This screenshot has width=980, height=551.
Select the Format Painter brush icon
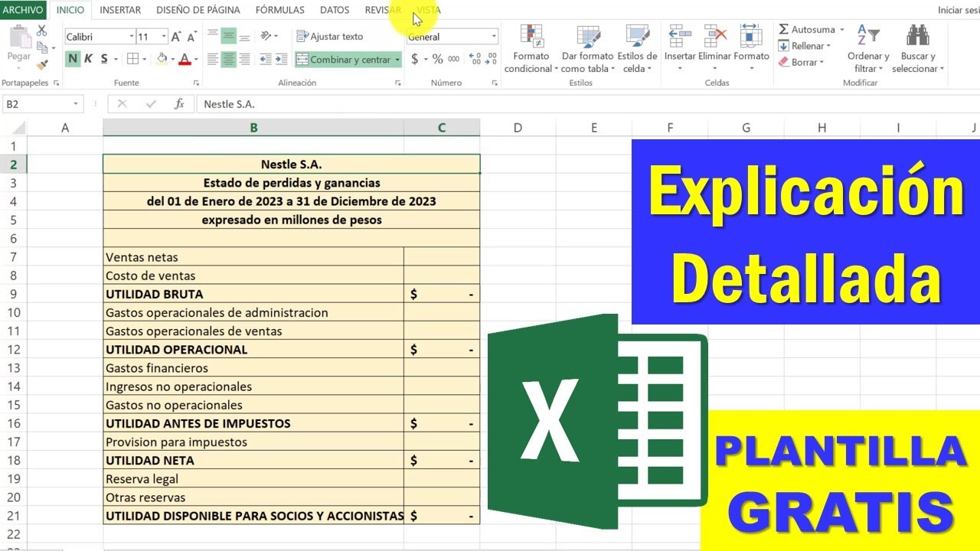click(x=42, y=66)
